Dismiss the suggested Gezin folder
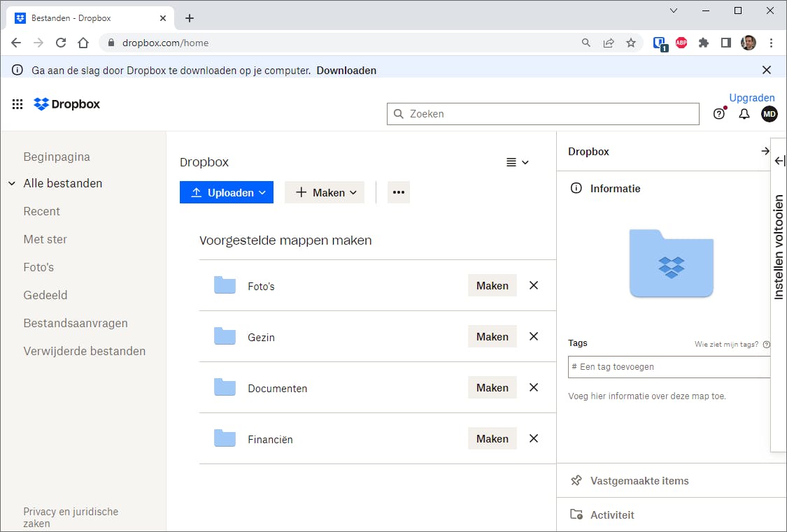The width and height of the screenshot is (787, 532). pyautogui.click(x=534, y=336)
